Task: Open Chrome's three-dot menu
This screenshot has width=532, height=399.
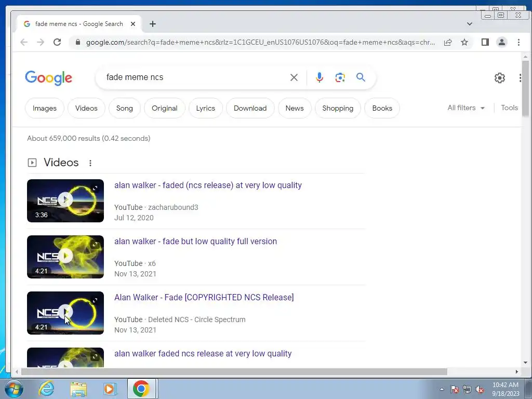Action: [518, 42]
